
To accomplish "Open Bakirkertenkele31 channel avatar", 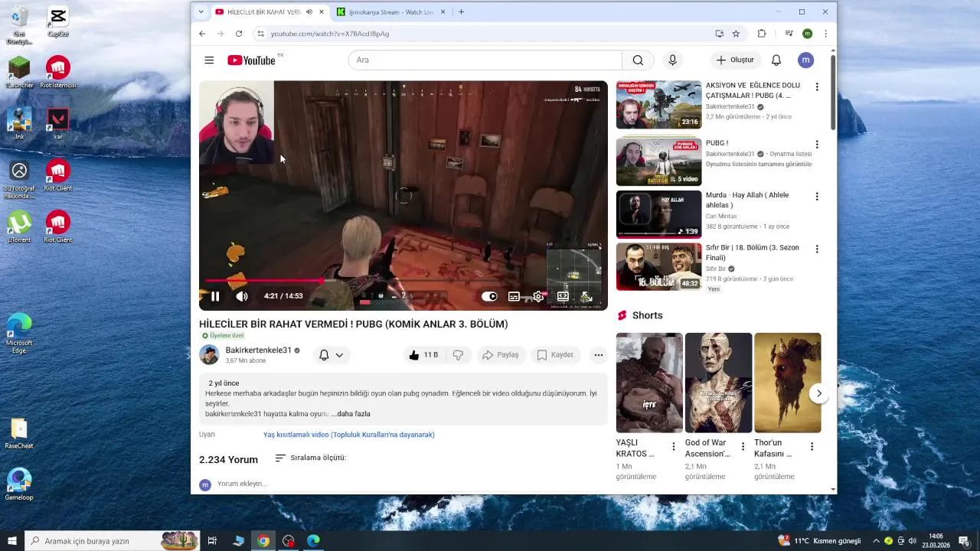I will coord(209,355).
